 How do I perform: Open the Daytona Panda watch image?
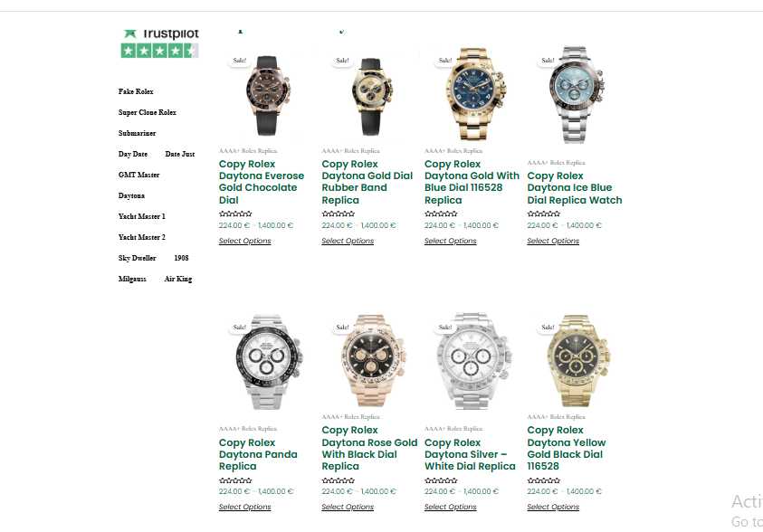click(x=268, y=362)
